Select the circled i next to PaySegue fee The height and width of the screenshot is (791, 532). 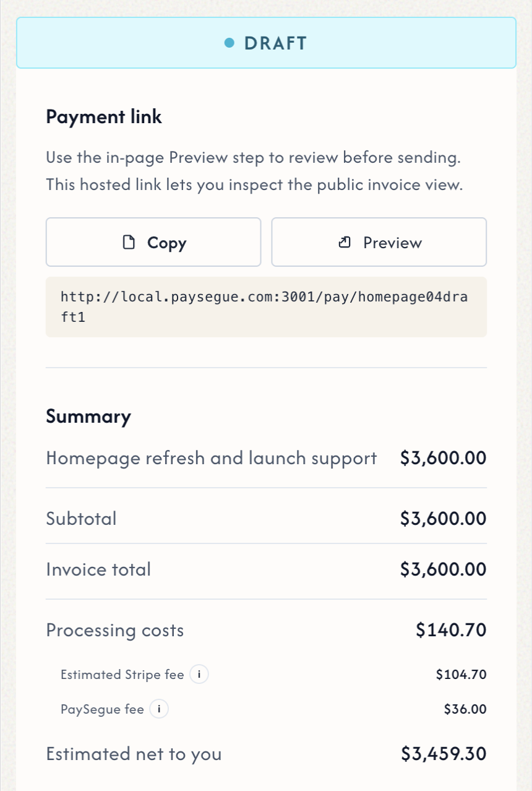pos(160,709)
